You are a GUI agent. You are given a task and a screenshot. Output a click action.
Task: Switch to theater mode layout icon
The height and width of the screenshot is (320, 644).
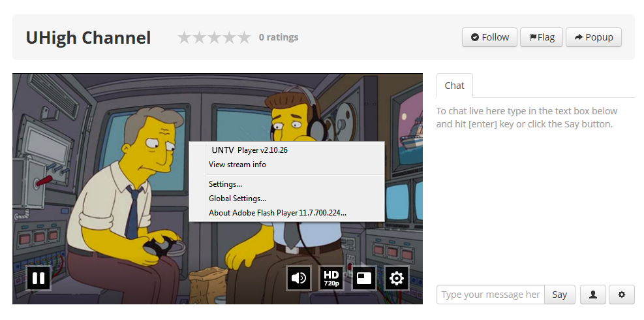point(364,278)
